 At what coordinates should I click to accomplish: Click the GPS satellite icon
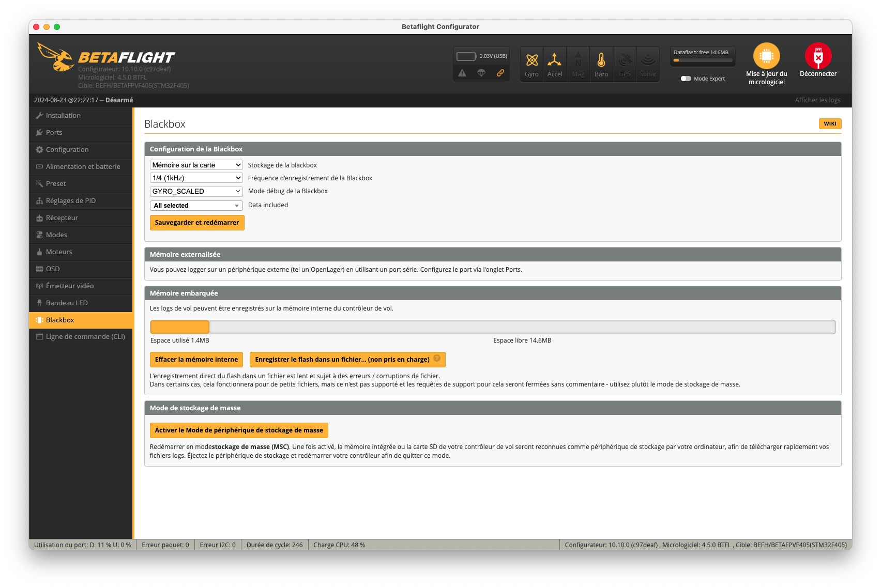coord(625,60)
